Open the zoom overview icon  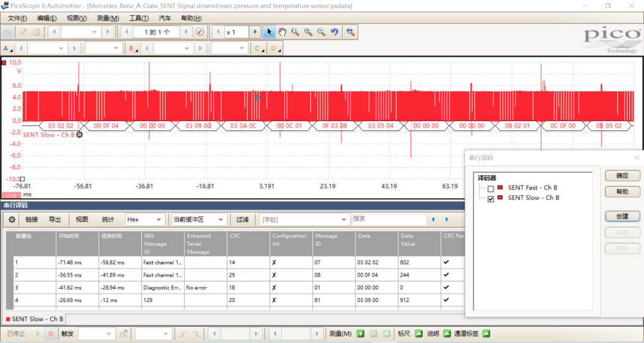[350, 32]
